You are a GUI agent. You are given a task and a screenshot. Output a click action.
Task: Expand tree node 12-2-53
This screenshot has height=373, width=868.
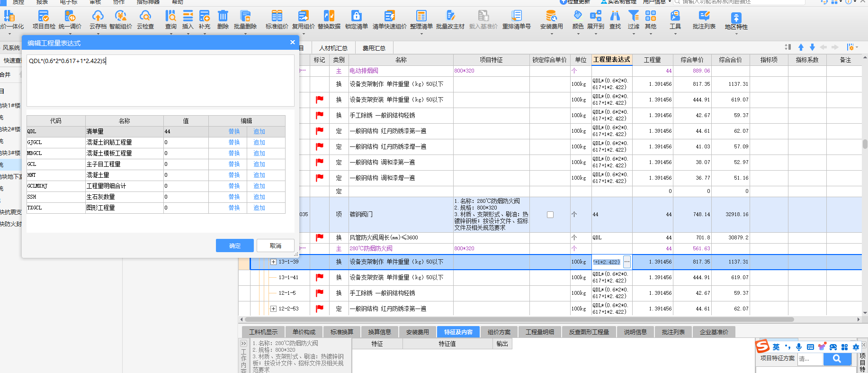tap(273, 309)
